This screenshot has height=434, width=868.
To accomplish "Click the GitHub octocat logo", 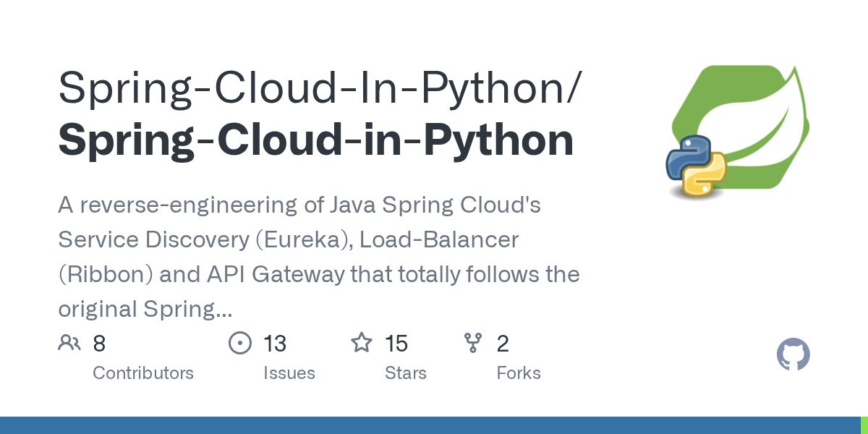I will pyautogui.click(x=793, y=355).
